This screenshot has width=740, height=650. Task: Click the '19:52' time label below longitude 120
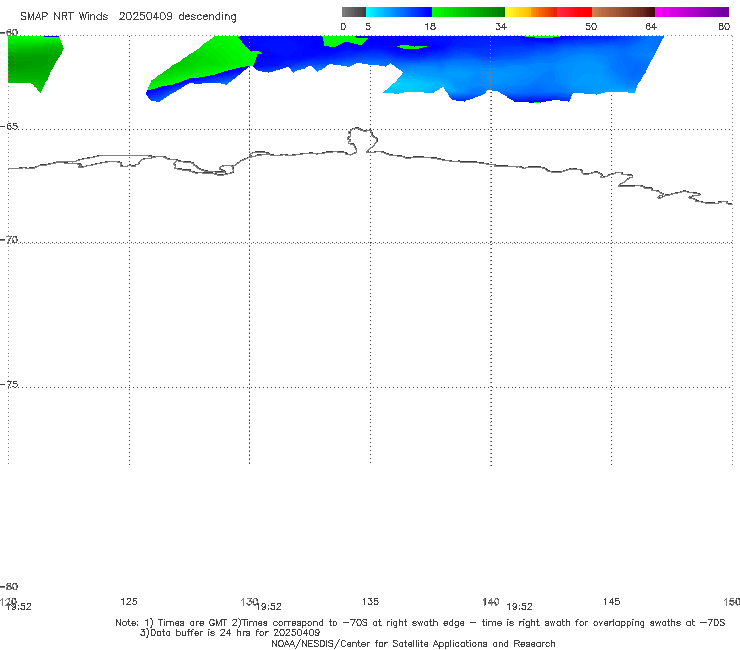[x=19, y=607]
